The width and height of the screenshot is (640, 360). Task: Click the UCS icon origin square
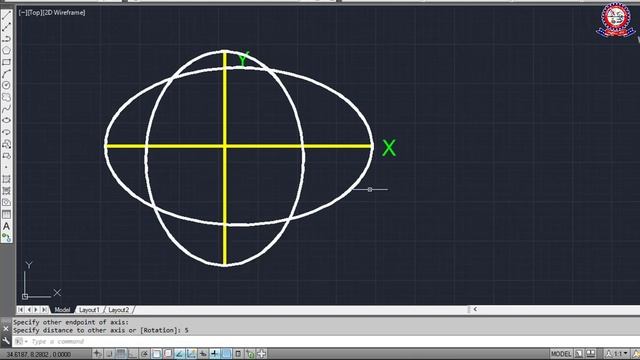point(25,296)
